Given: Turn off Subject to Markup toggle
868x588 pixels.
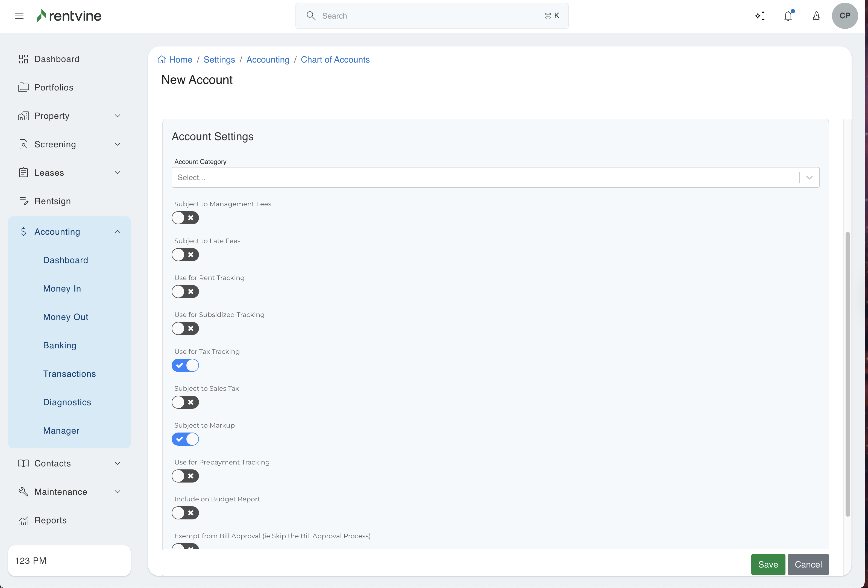Looking at the screenshot, I should (185, 439).
